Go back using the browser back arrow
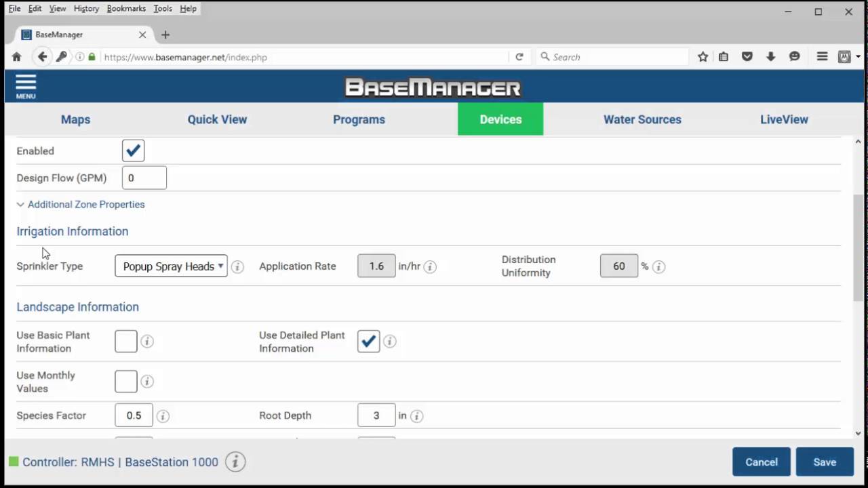This screenshot has width=868, height=488. coord(42,57)
